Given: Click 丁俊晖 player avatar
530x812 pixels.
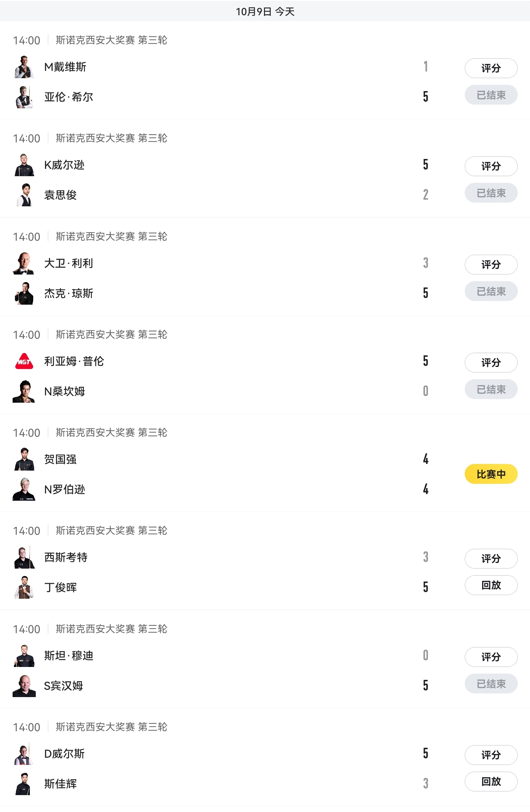Looking at the screenshot, I should pyautogui.click(x=24, y=587).
